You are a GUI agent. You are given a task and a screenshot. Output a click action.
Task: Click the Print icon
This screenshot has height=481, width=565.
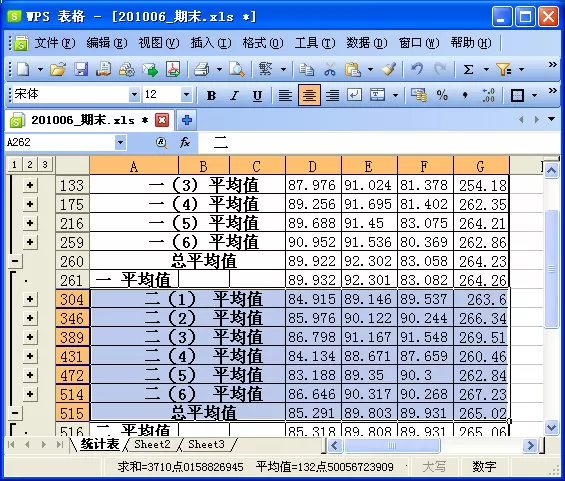[x=202, y=69]
